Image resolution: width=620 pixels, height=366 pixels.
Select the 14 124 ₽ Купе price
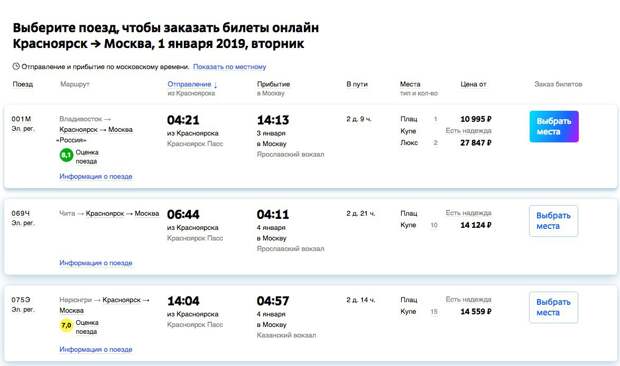pyautogui.click(x=476, y=225)
